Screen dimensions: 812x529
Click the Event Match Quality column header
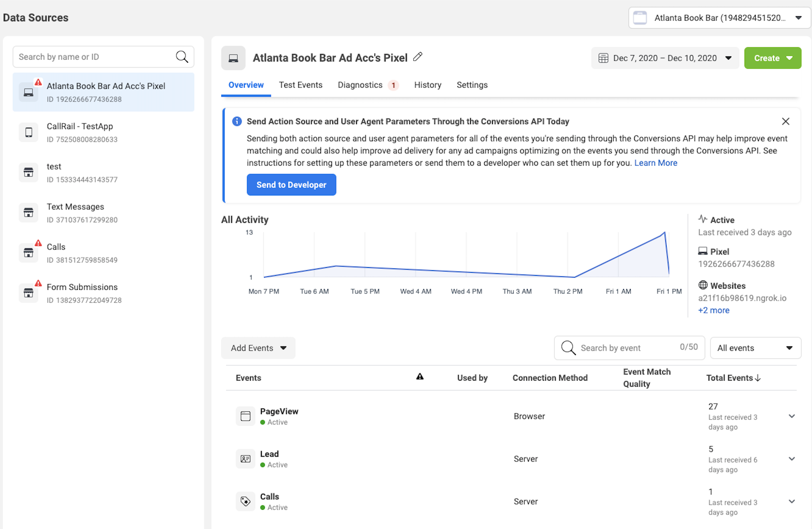click(647, 378)
